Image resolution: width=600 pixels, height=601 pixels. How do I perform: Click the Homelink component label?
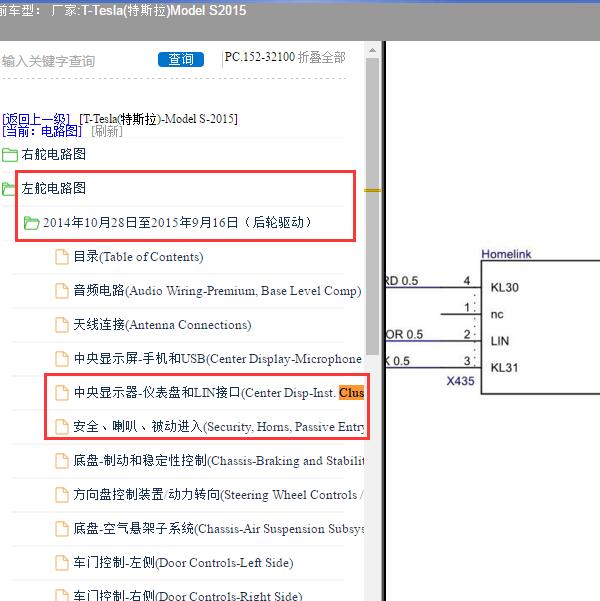point(506,254)
